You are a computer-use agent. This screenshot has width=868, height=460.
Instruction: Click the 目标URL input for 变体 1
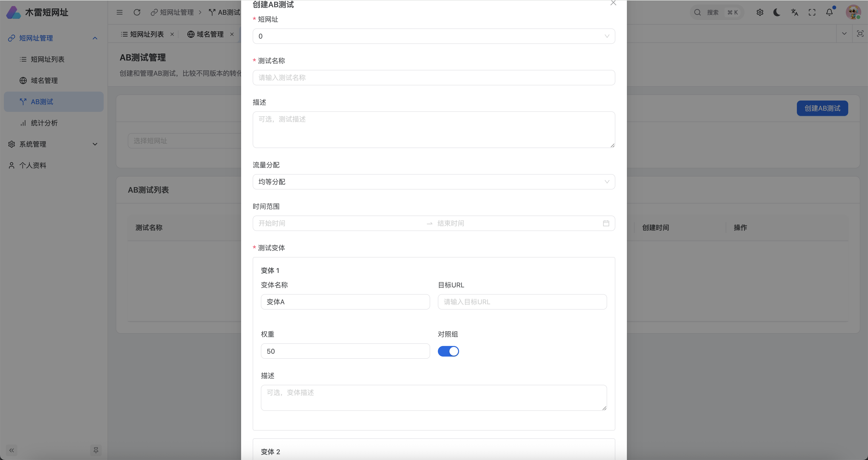[522, 302]
